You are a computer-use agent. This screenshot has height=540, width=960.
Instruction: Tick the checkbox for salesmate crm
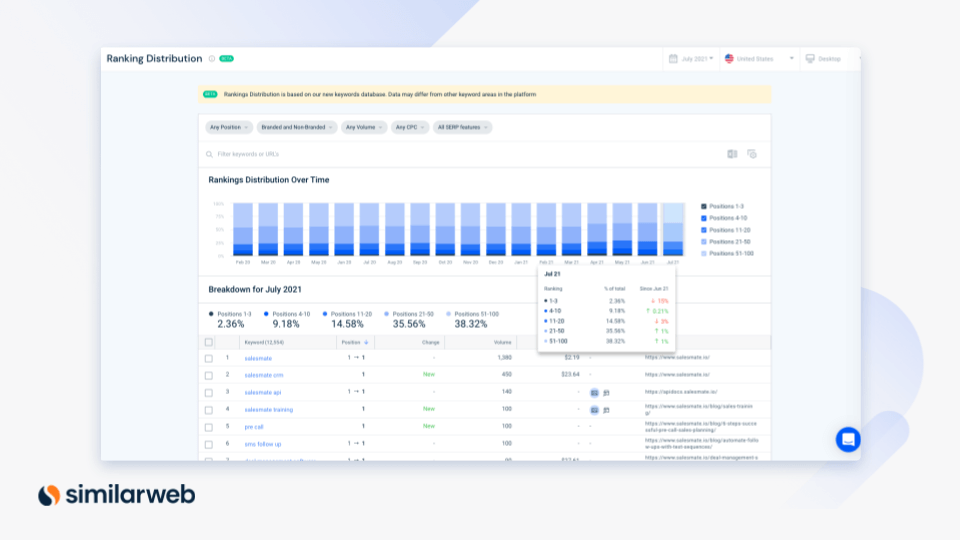coord(209,375)
